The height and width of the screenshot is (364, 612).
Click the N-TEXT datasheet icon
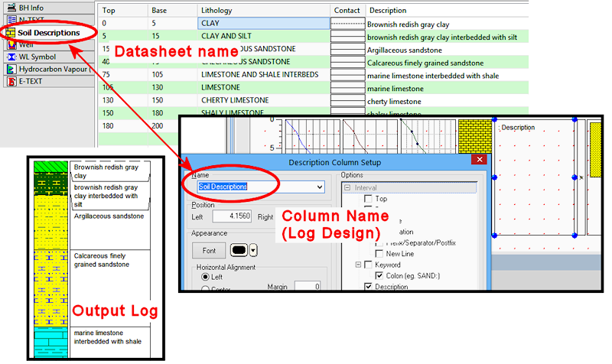11,21
